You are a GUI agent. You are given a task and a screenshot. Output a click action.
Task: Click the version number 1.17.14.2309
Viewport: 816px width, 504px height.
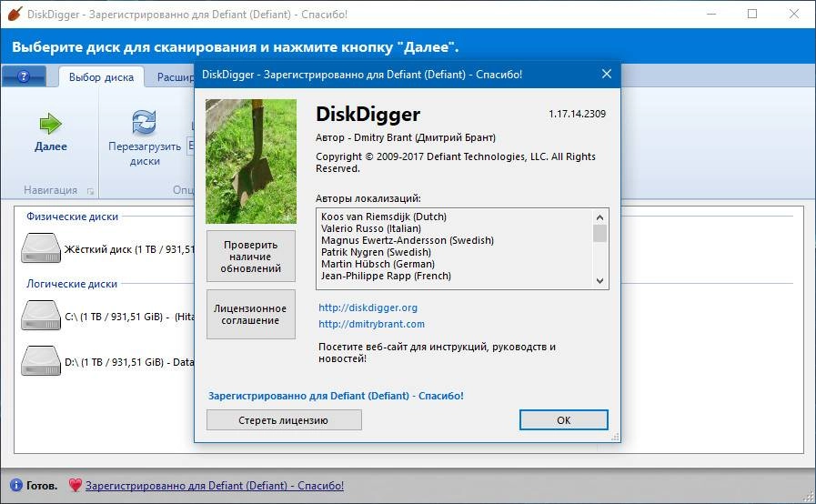click(577, 114)
